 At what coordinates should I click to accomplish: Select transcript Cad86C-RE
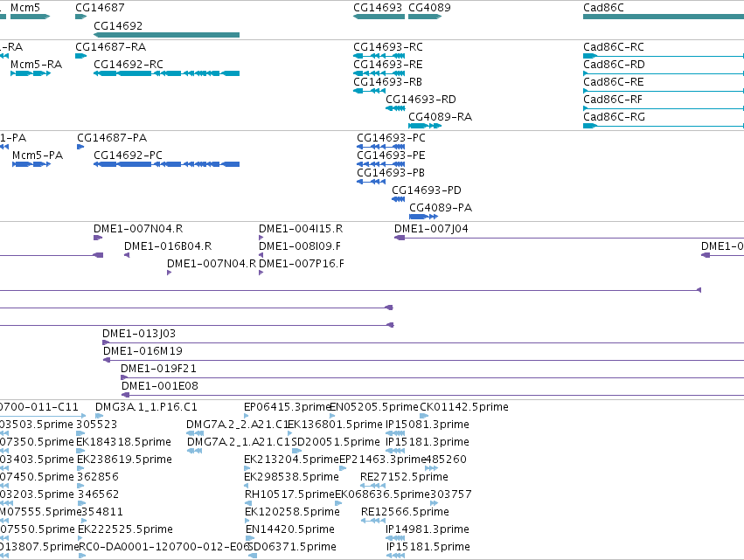(664, 91)
